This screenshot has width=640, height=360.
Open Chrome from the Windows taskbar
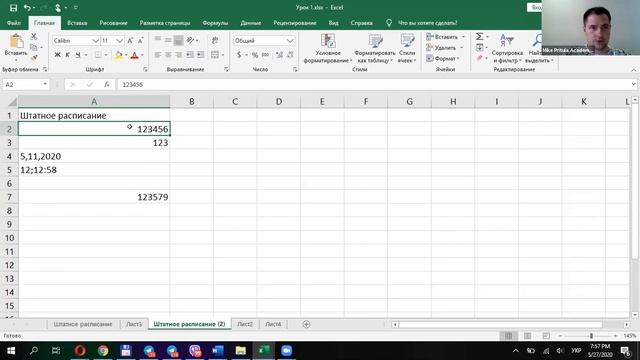(103, 351)
